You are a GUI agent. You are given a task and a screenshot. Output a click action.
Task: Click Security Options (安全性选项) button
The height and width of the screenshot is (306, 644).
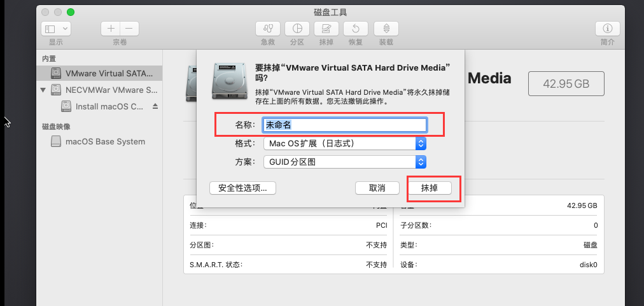[242, 188]
